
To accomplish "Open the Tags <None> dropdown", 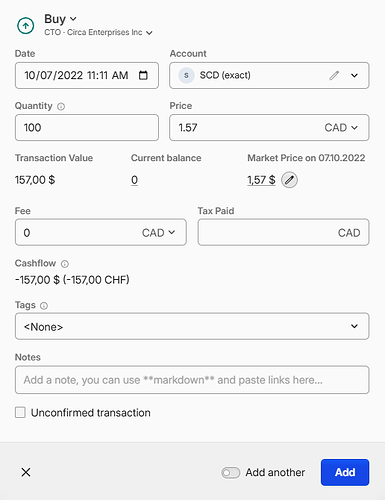I will click(x=192, y=326).
